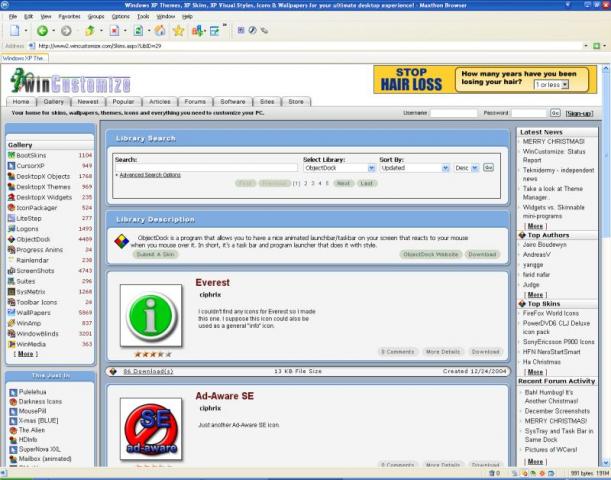Open the hair loss ad years dropdown
This screenshot has width=611, height=480.
(x=565, y=85)
